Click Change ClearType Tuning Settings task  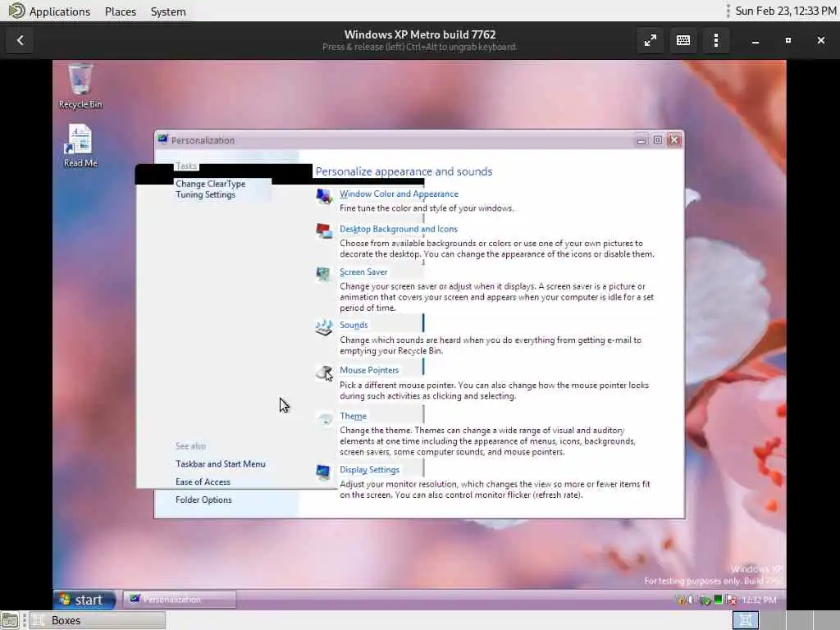click(x=211, y=189)
